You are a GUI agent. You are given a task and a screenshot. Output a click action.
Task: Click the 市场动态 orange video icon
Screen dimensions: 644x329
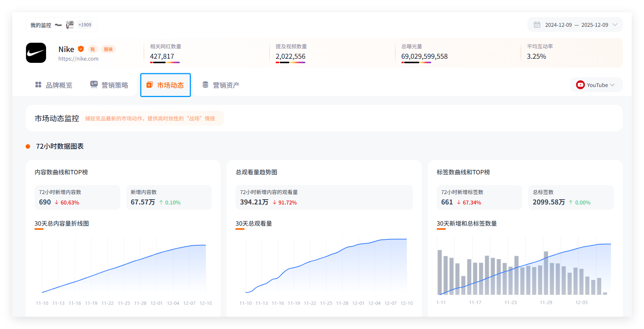click(150, 85)
